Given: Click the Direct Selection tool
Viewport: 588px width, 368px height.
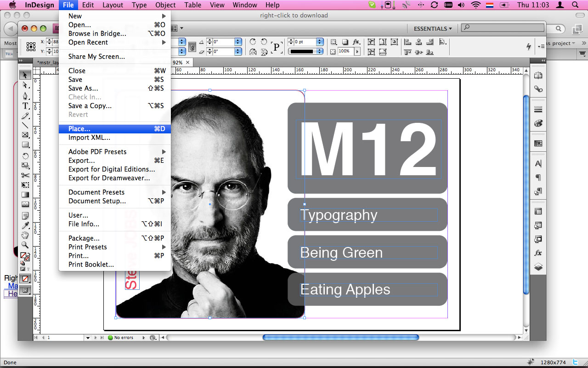Looking at the screenshot, I should pos(25,86).
